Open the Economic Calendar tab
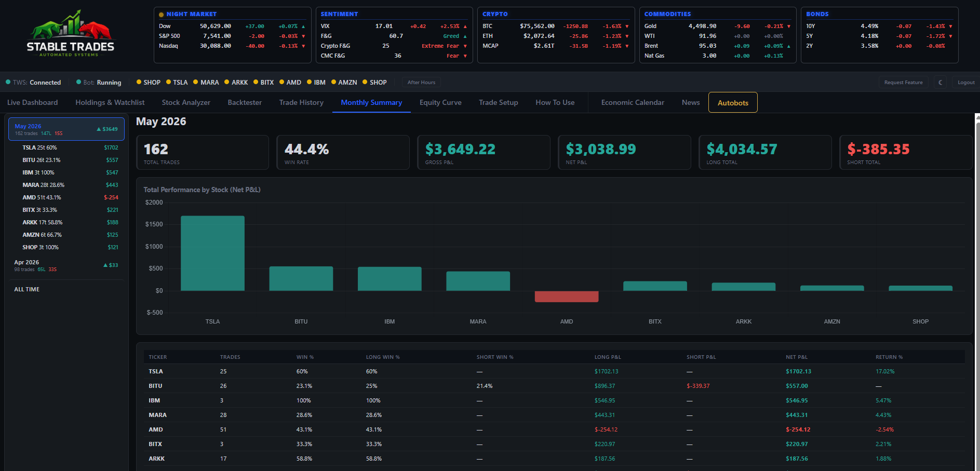Image resolution: width=980 pixels, height=471 pixels. [x=633, y=102]
